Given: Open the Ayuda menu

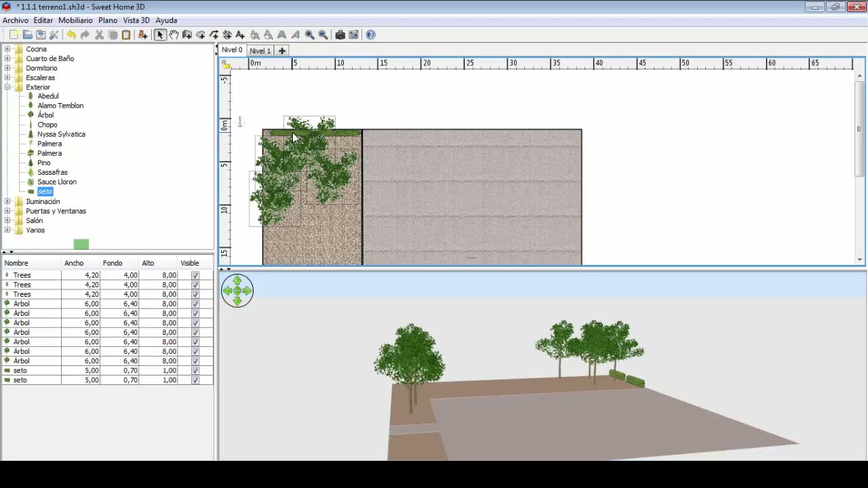Looking at the screenshot, I should tap(166, 20).
